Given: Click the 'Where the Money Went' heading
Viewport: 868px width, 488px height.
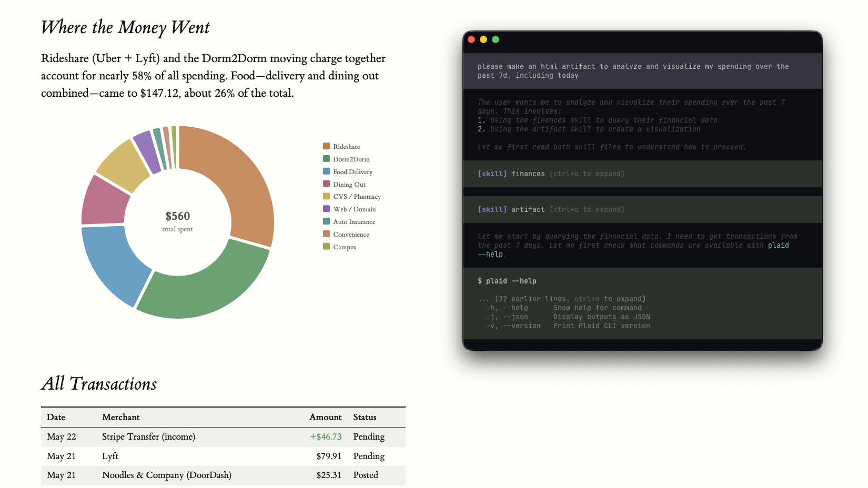Looking at the screenshot, I should pyautogui.click(x=125, y=27).
